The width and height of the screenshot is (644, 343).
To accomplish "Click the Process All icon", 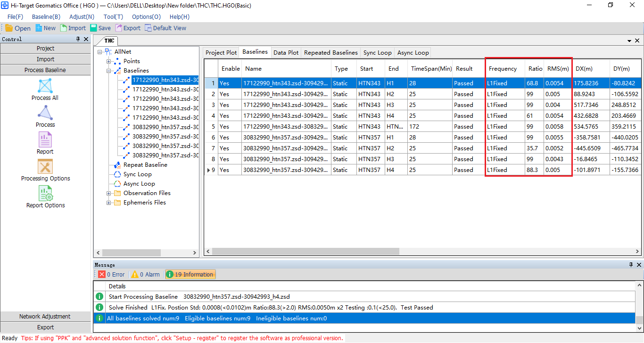I will coord(45,86).
